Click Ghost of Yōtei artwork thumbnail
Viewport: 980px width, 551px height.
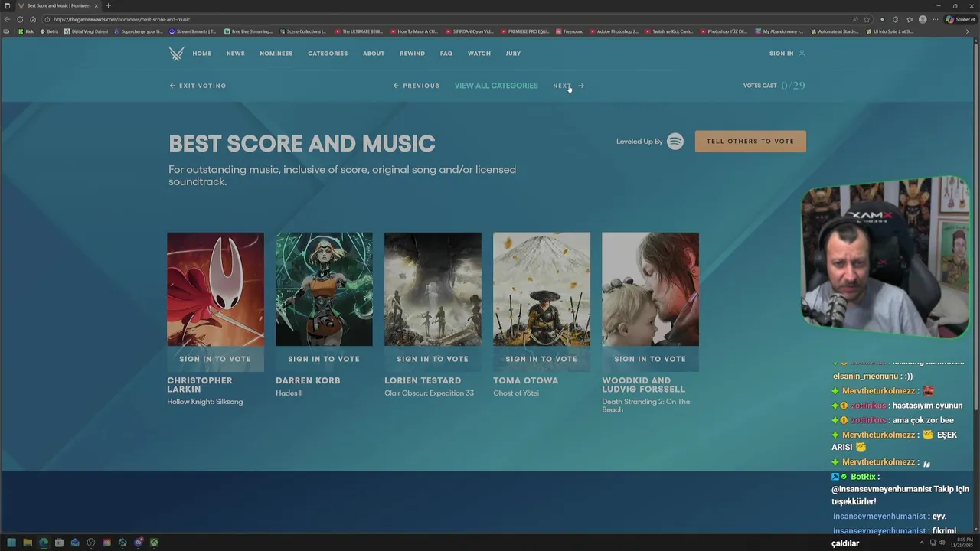tap(541, 289)
